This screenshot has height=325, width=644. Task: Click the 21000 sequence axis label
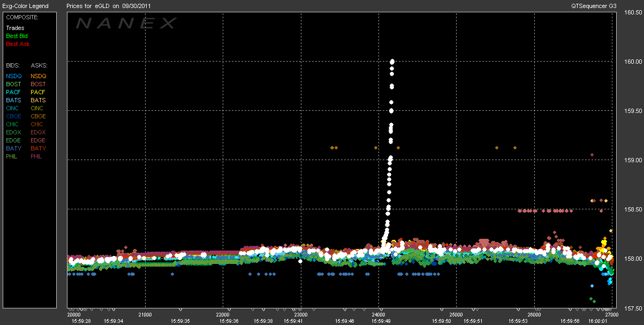click(146, 315)
